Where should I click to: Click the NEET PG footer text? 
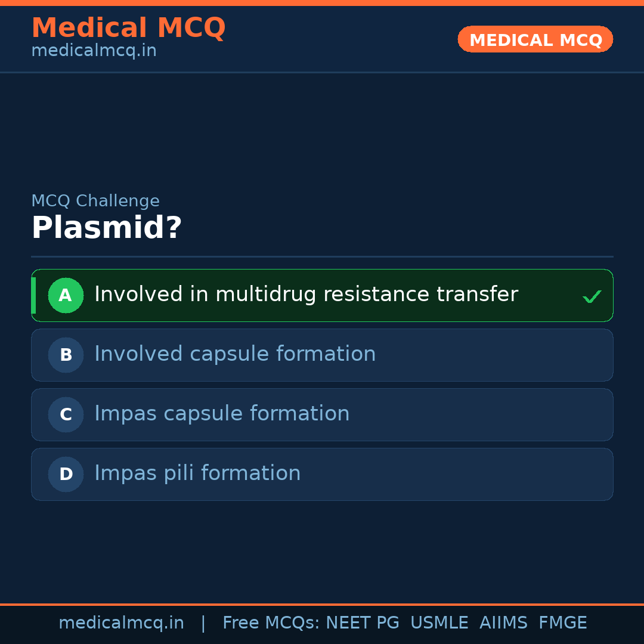coord(362,622)
